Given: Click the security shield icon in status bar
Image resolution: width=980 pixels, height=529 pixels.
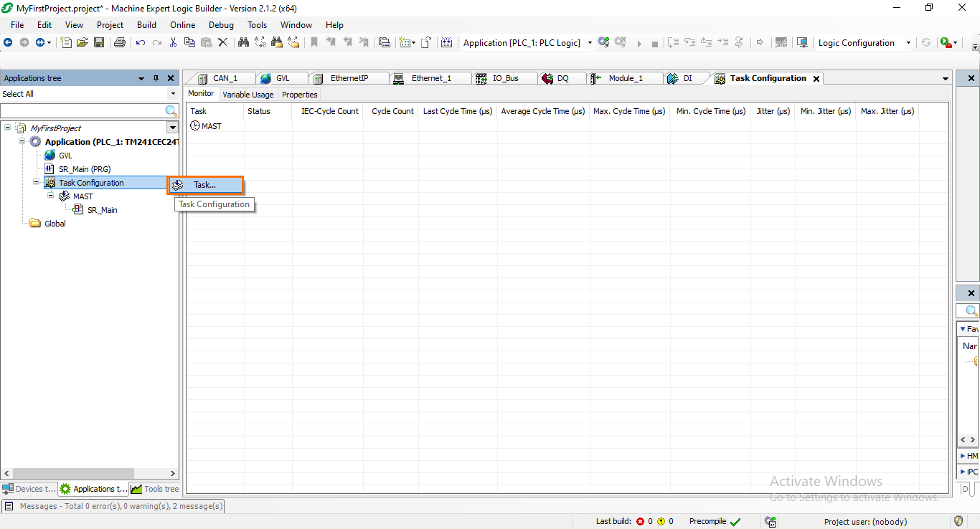Looking at the screenshot, I should pyautogui.click(x=958, y=521).
